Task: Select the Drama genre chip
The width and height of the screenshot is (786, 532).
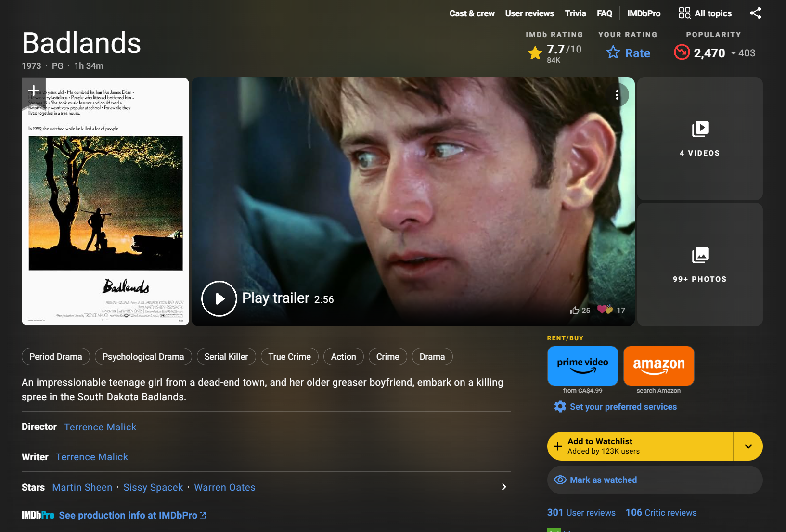Action: pyautogui.click(x=432, y=357)
